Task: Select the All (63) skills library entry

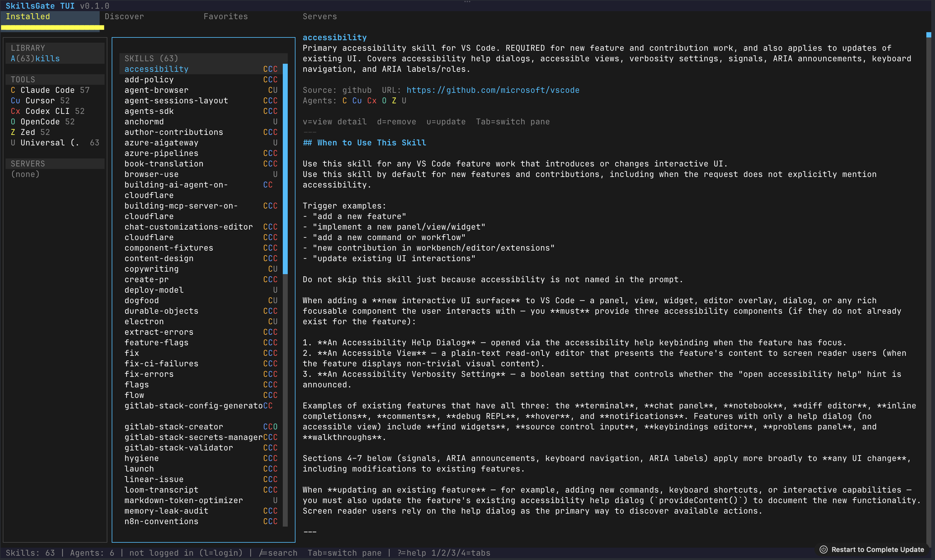Action: (35, 58)
